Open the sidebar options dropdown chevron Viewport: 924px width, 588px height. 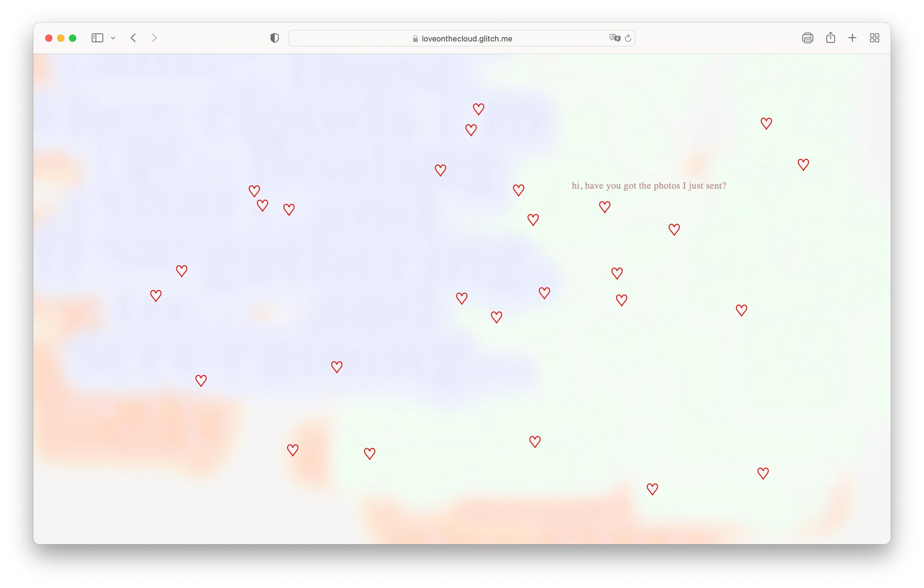[113, 38]
